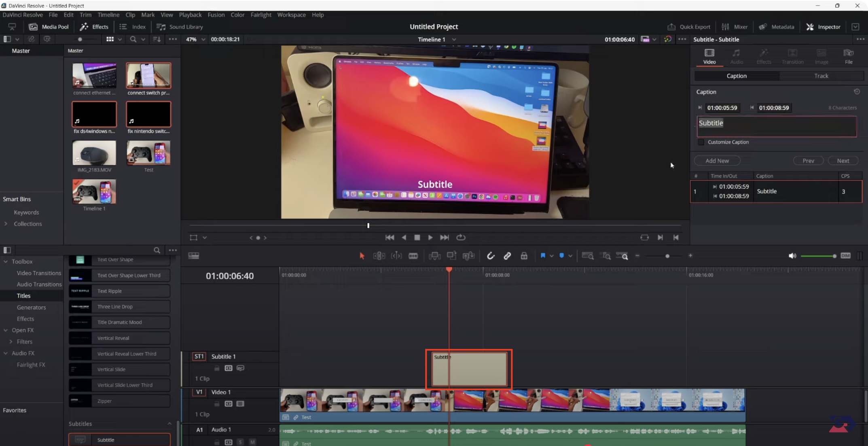Expand the Collections smart bin
Image resolution: width=868 pixels, height=446 pixels.
pos(6,224)
